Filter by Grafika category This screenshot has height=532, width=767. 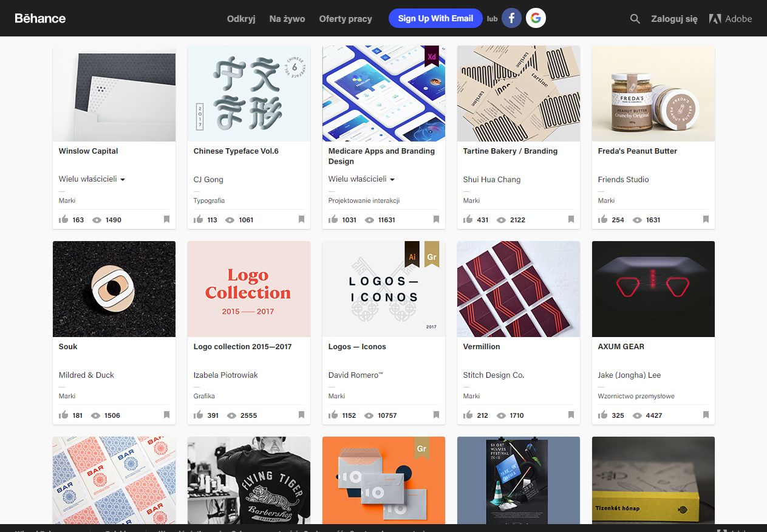204,396
